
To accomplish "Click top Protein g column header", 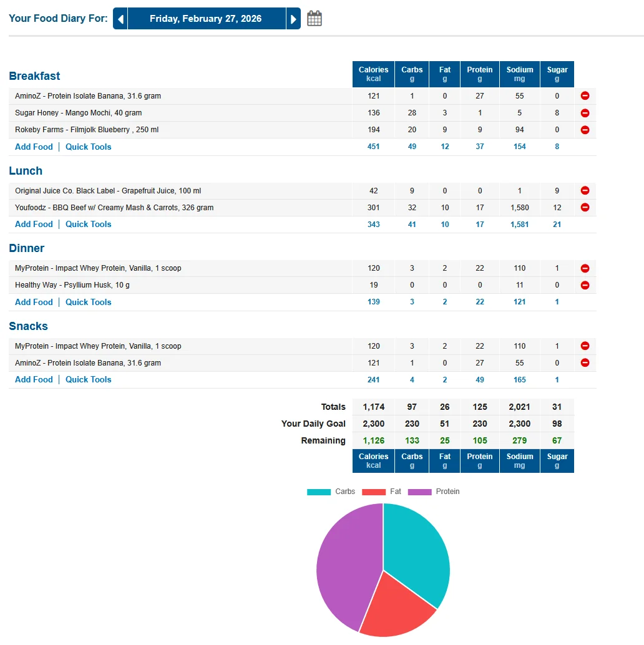I will pos(479,74).
